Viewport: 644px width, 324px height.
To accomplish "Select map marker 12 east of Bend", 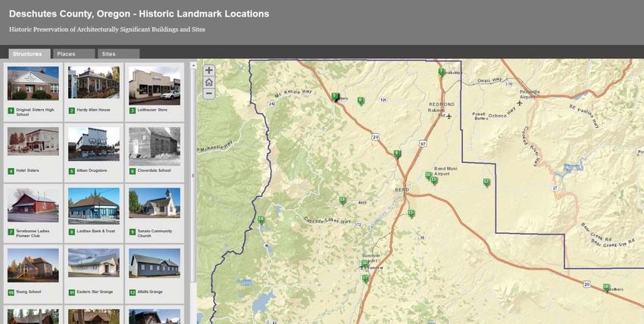I will pos(486,182).
